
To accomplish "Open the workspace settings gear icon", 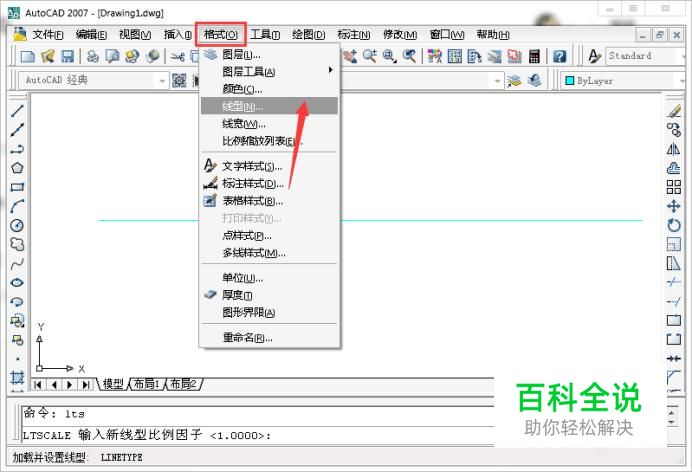I will coord(179,80).
